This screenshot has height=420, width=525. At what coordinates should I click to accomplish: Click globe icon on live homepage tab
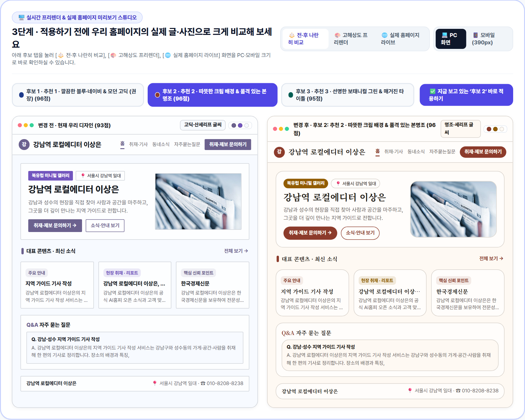(x=384, y=35)
